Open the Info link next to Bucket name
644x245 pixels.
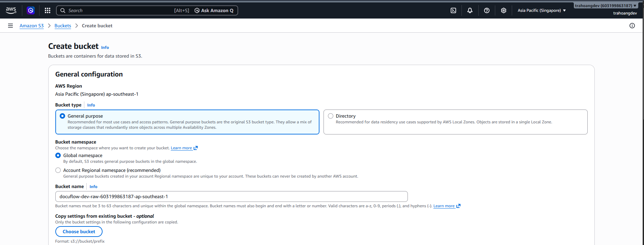(x=93, y=187)
